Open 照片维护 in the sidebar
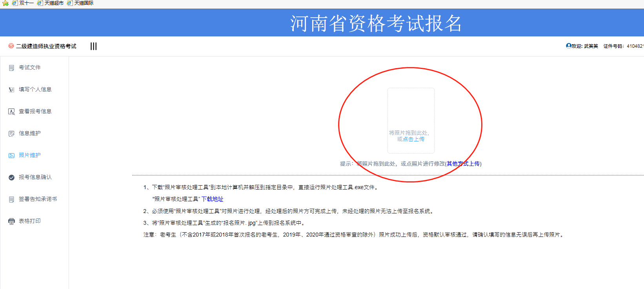The height and width of the screenshot is (289, 644). click(x=29, y=155)
